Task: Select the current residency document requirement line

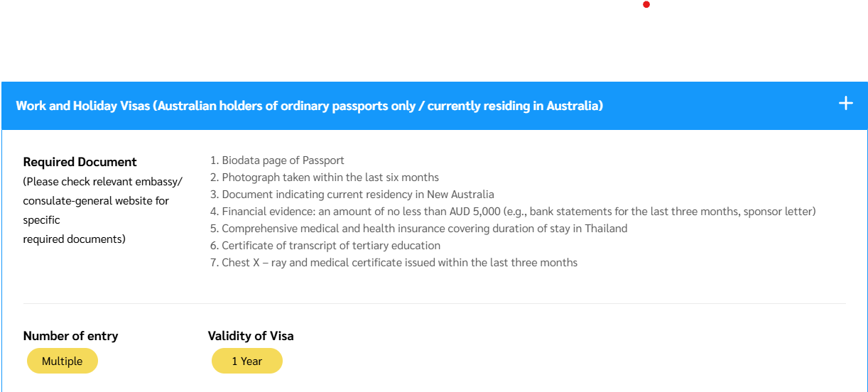Action: (357, 195)
